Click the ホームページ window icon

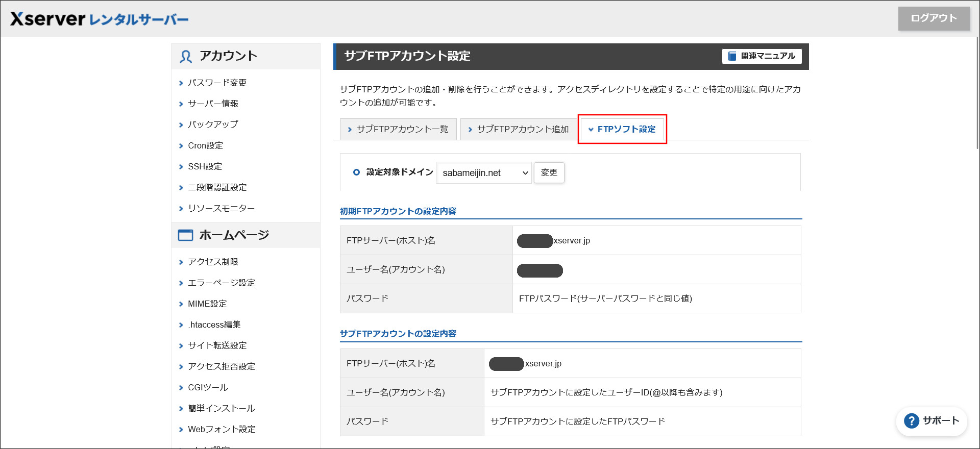click(185, 235)
